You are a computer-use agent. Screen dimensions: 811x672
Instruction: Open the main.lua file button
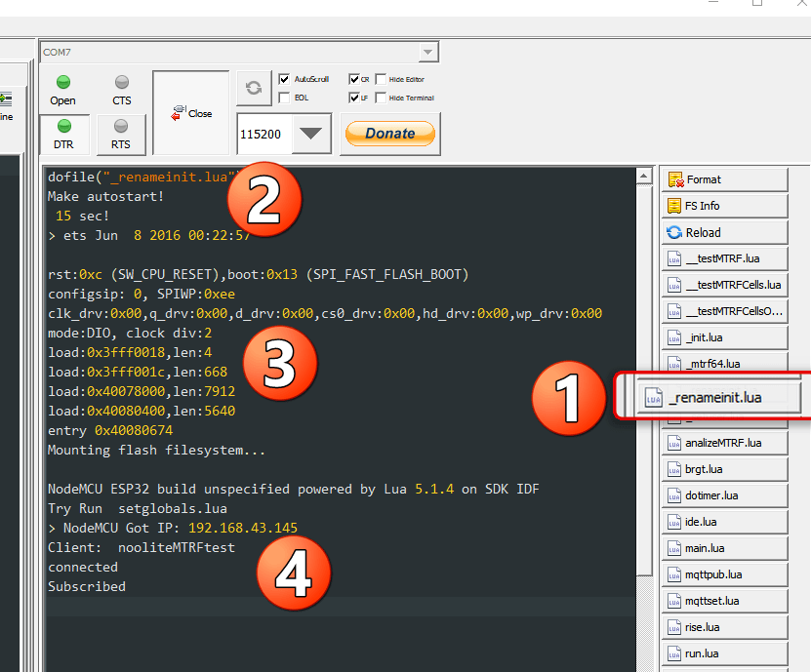pyautogui.click(x=724, y=548)
